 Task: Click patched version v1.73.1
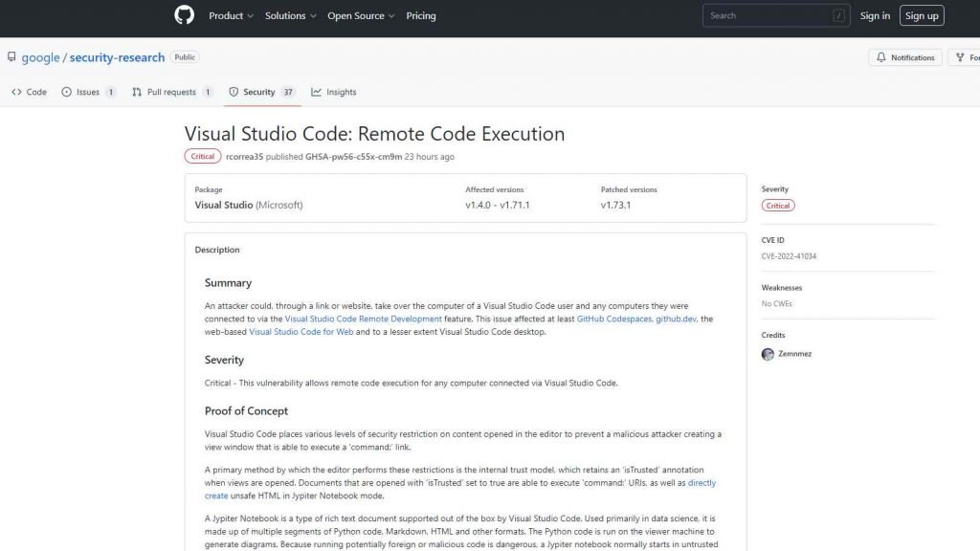click(615, 205)
